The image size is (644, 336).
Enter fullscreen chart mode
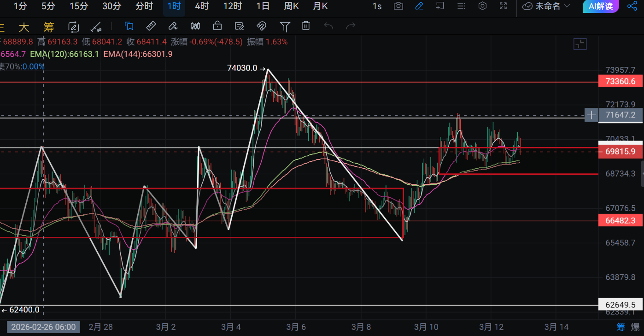tap(503, 6)
